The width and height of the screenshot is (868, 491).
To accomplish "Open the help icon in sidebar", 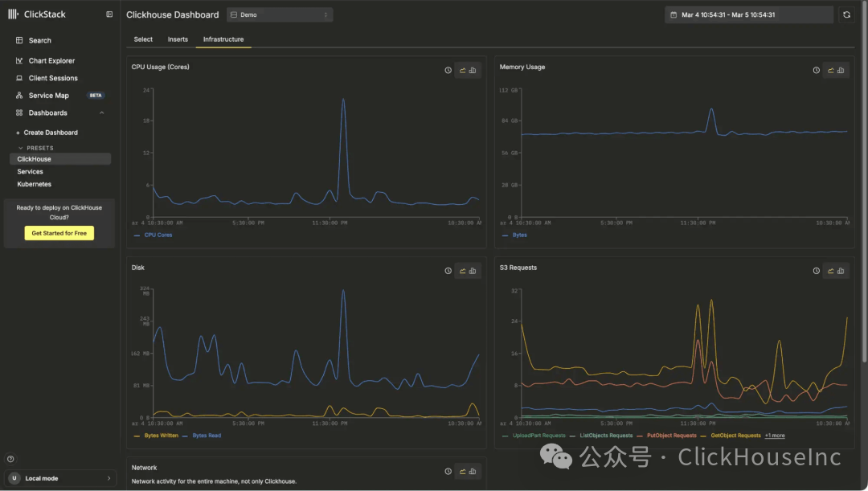I will click(10, 459).
